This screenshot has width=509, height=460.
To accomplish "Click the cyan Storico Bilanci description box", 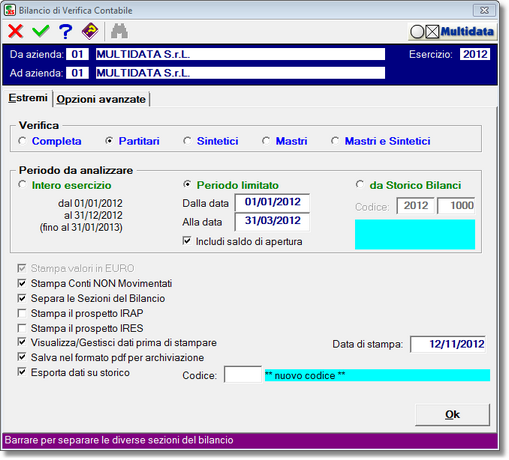I will (415, 234).
